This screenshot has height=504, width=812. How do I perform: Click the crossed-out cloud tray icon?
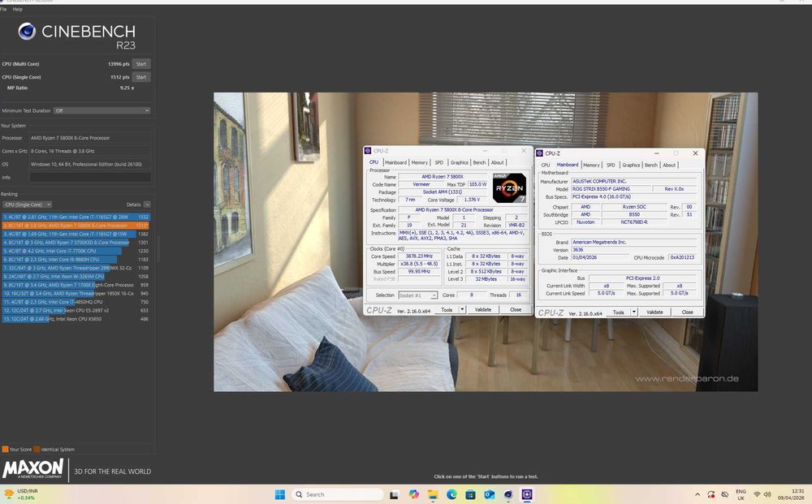(724, 494)
